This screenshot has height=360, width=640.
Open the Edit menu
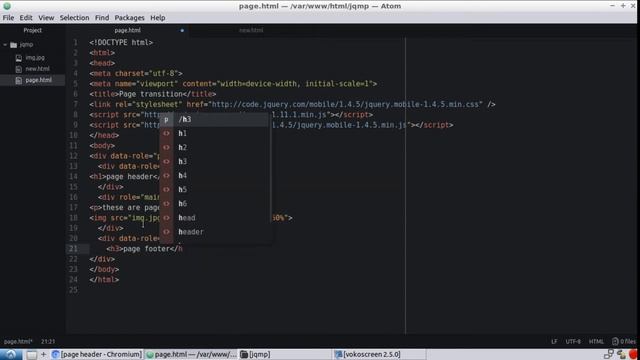pos(26,18)
